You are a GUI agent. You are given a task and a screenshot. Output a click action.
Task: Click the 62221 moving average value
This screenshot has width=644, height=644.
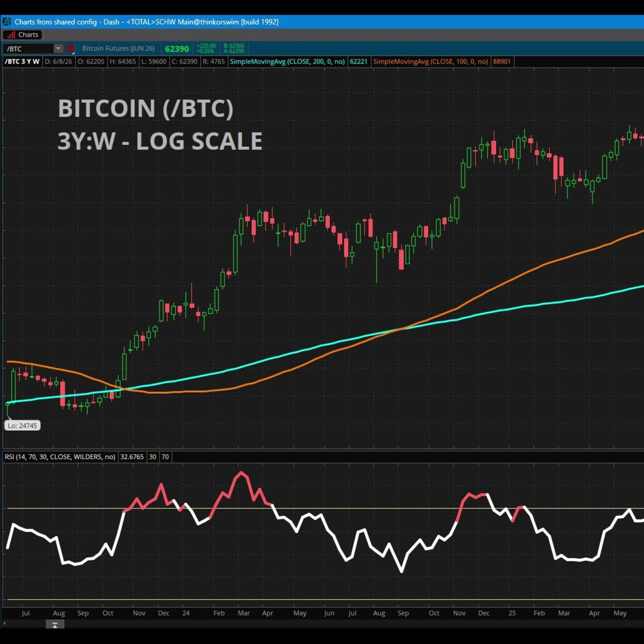(x=359, y=61)
